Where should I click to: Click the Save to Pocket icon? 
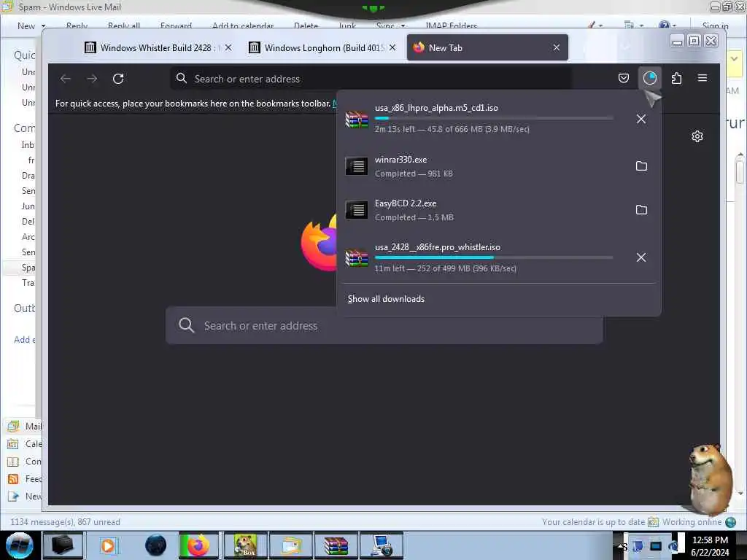[623, 78]
